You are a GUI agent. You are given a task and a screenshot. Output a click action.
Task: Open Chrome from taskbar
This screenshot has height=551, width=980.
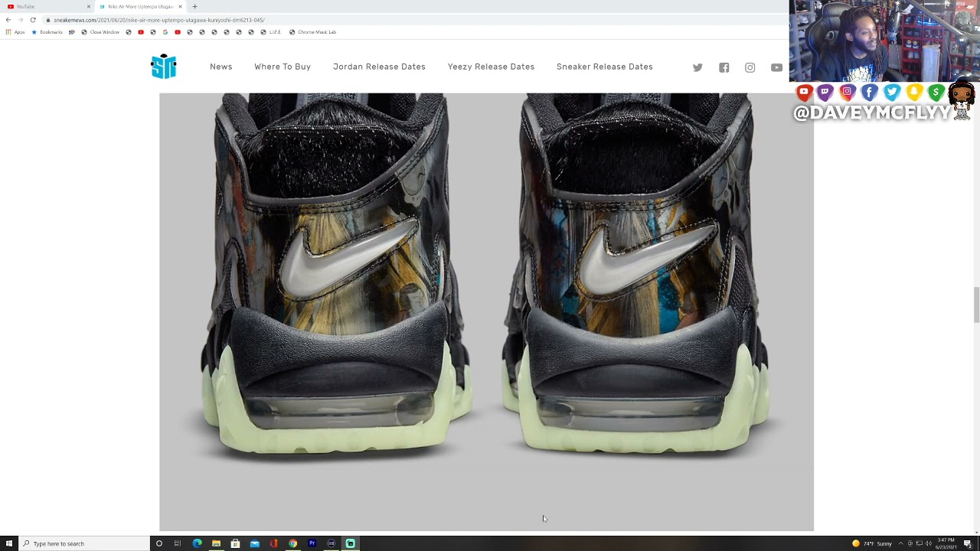click(x=292, y=543)
